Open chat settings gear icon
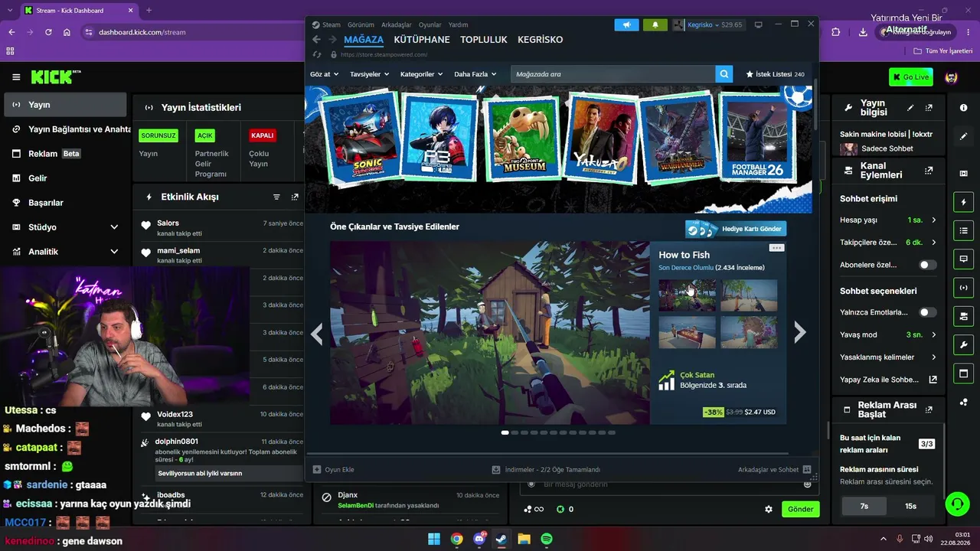The height and width of the screenshot is (551, 980). (x=769, y=509)
